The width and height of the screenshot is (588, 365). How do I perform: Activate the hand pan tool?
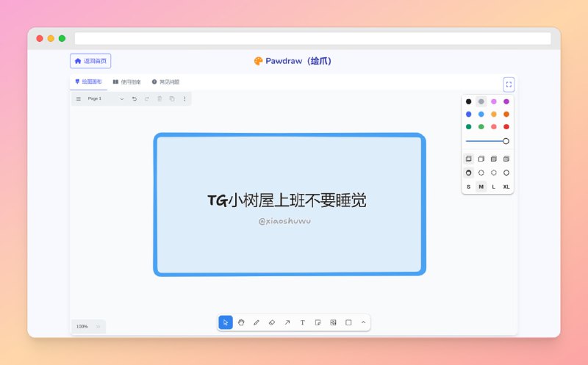(241, 322)
